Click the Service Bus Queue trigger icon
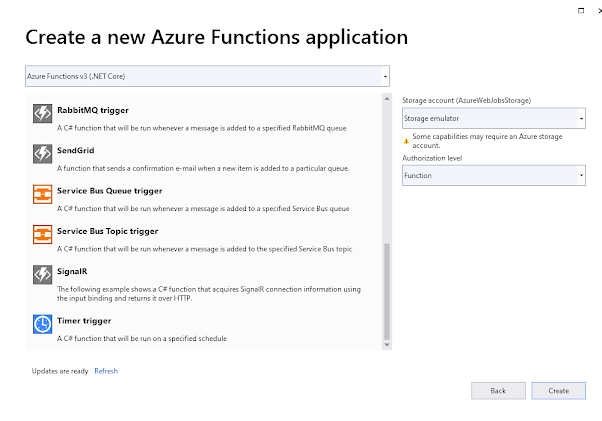This screenshot has height=421, width=602. (42, 194)
